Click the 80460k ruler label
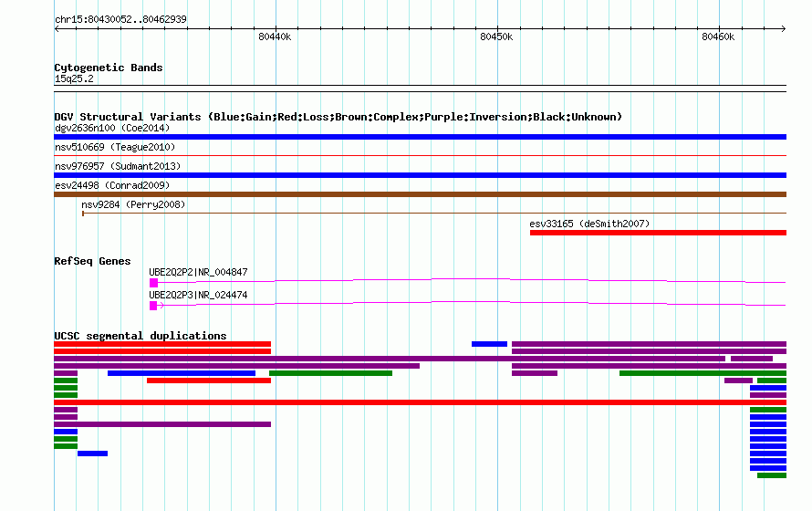The image size is (812, 511). tap(718, 36)
